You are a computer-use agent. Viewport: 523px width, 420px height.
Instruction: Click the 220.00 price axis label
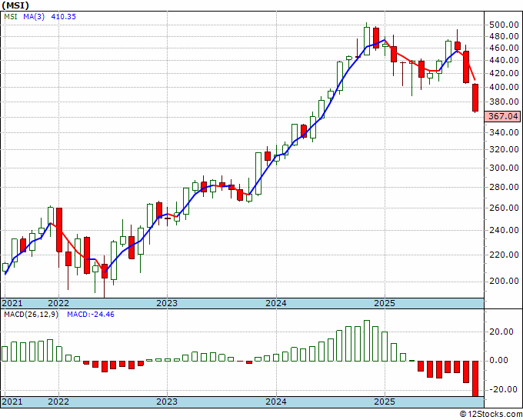[x=504, y=255]
